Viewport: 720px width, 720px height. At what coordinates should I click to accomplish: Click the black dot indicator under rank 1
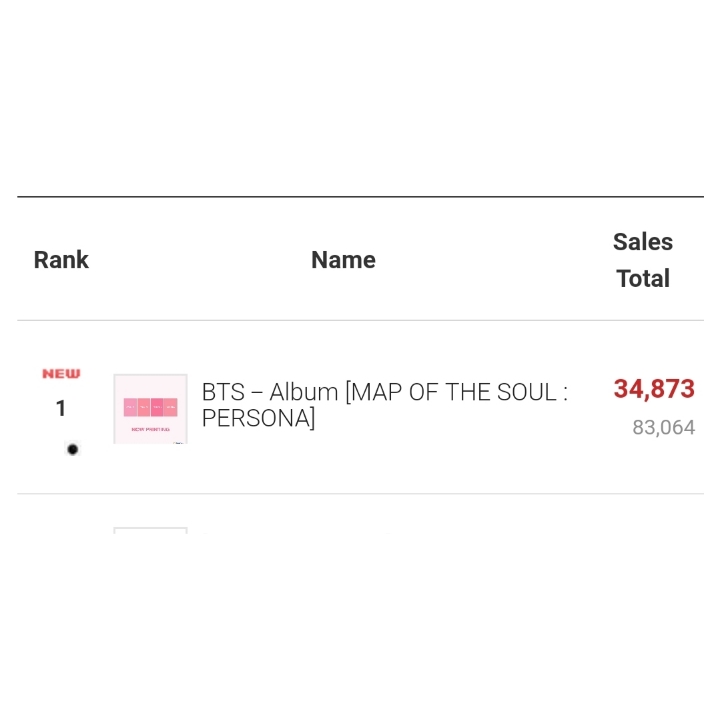(x=73, y=449)
